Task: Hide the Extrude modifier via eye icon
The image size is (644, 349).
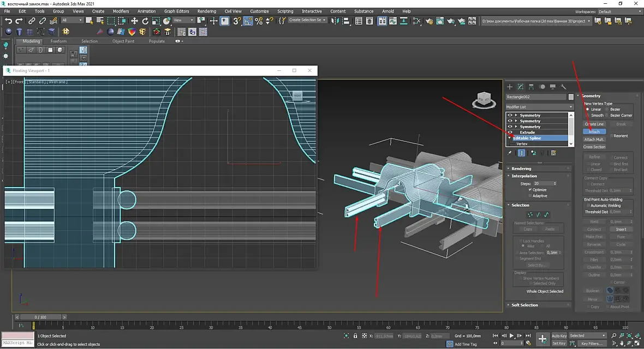Action: point(510,132)
